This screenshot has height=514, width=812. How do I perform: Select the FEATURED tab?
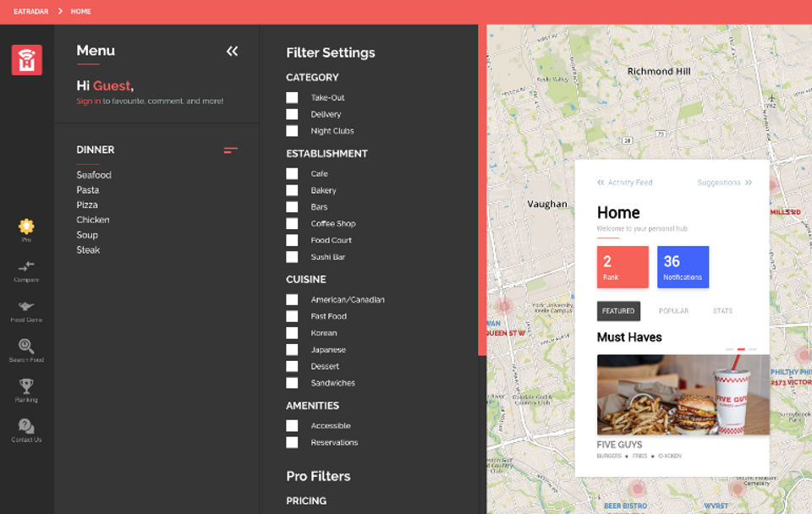(618, 311)
